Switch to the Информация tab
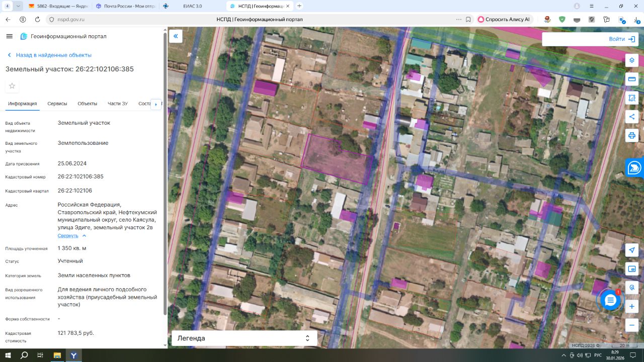644x362 pixels. click(x=23, y=104)
